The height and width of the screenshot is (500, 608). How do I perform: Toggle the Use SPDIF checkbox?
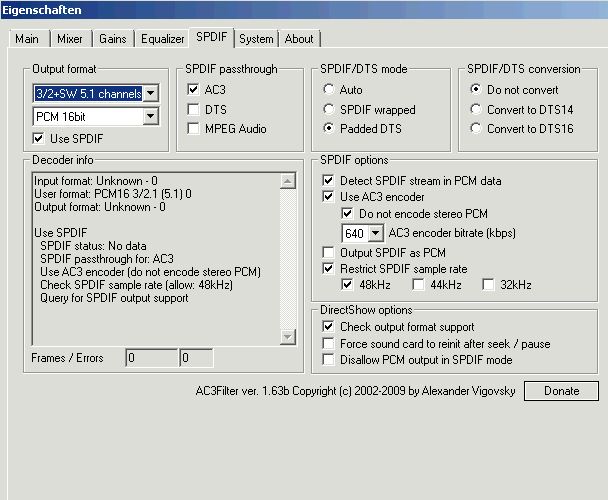pyautogui.click(x=40, y=138)
